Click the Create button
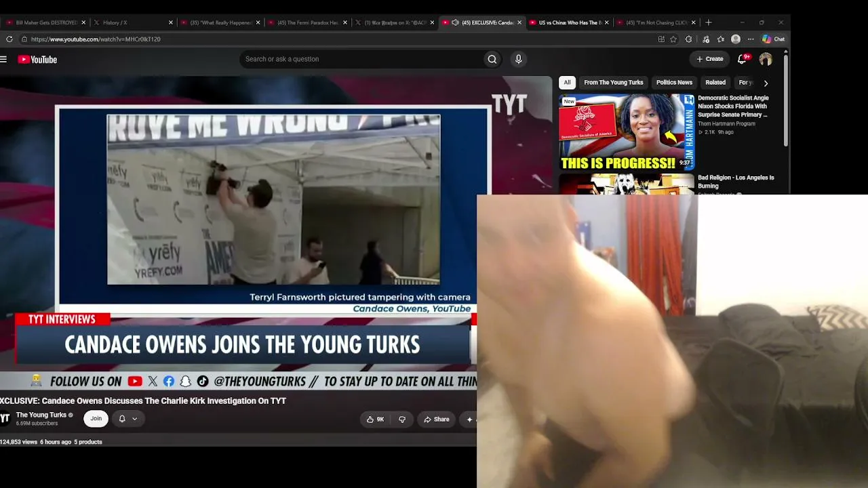The width and height of the screenshot is (868, 488). tap(710, 59)
